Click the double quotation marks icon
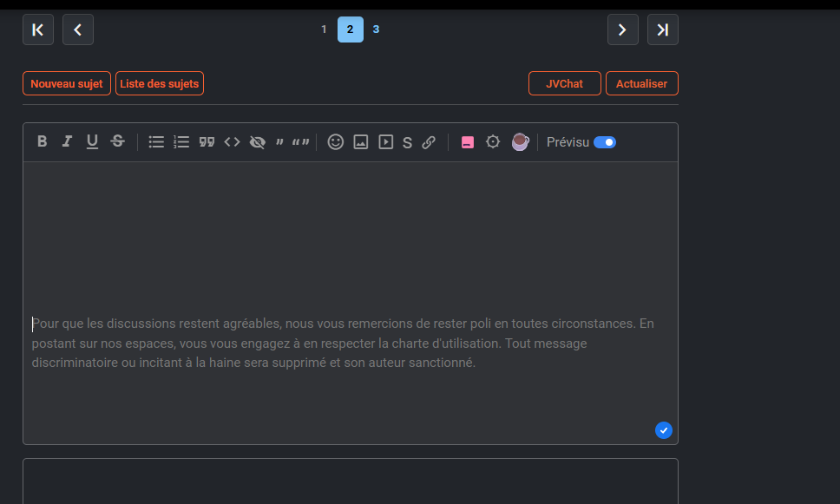Image resolution: width=840 pixels, height=504 pixels. tap(300, 142)
